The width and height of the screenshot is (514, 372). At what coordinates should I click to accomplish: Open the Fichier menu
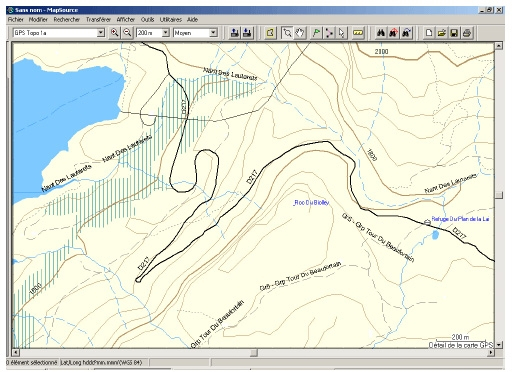(x=16, y=20)
